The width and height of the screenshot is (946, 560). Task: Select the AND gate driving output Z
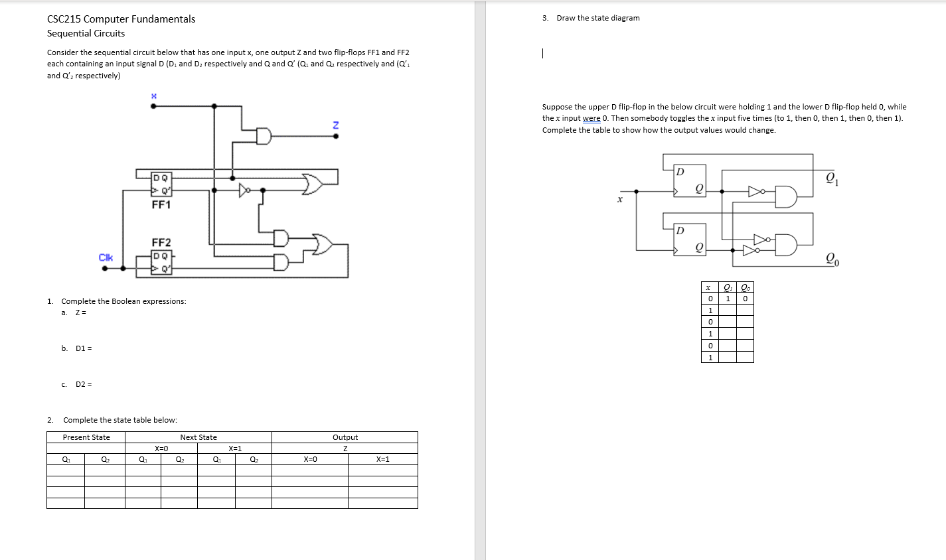coord(264,136)
